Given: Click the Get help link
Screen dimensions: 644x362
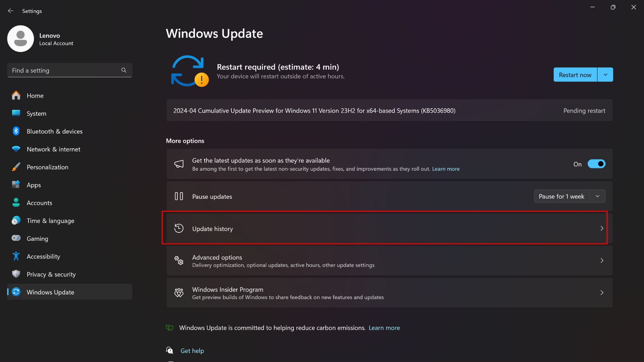Looking at the screenshot, I should click(192, 351).
